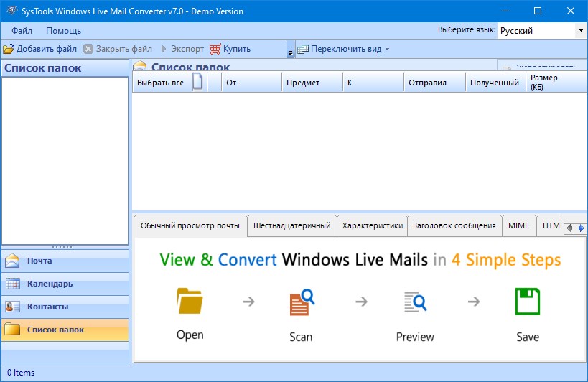588x382 pixels.
Task: Click the 0 Items status bar text
Action: tap(21, 373)
